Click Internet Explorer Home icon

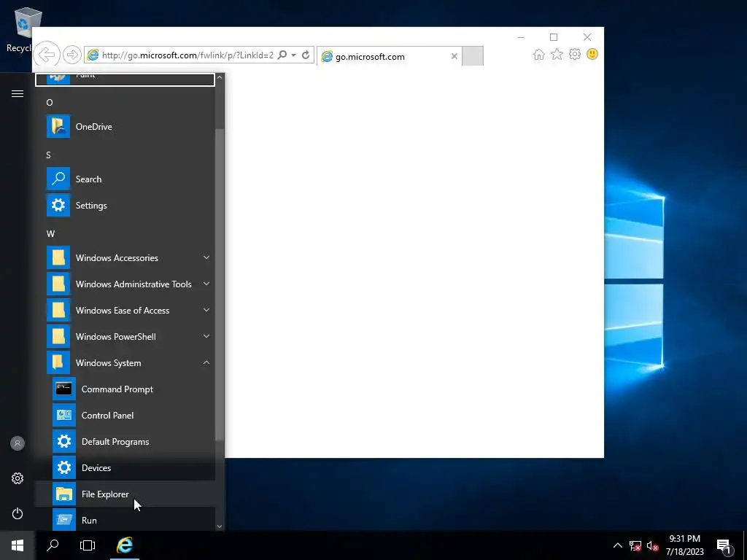[539, 54]
